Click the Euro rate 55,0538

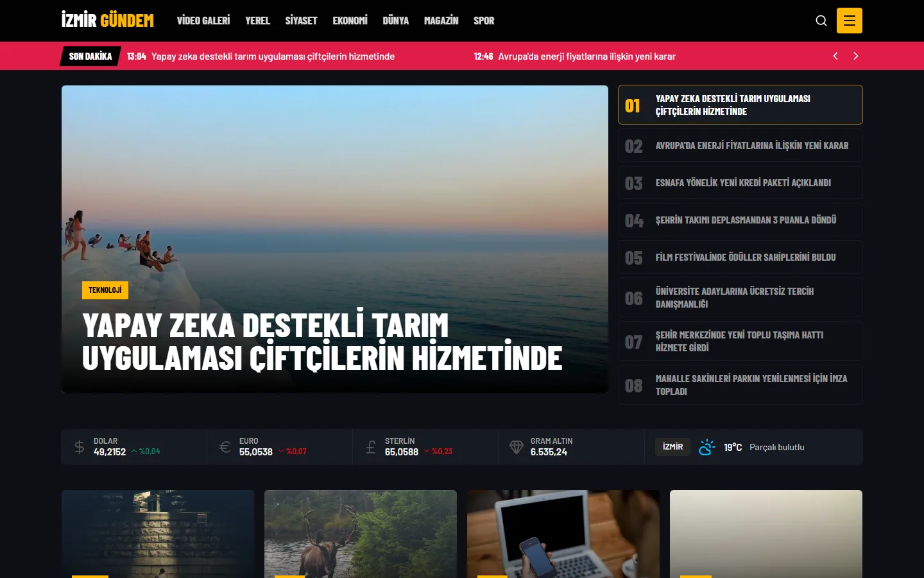256,452
